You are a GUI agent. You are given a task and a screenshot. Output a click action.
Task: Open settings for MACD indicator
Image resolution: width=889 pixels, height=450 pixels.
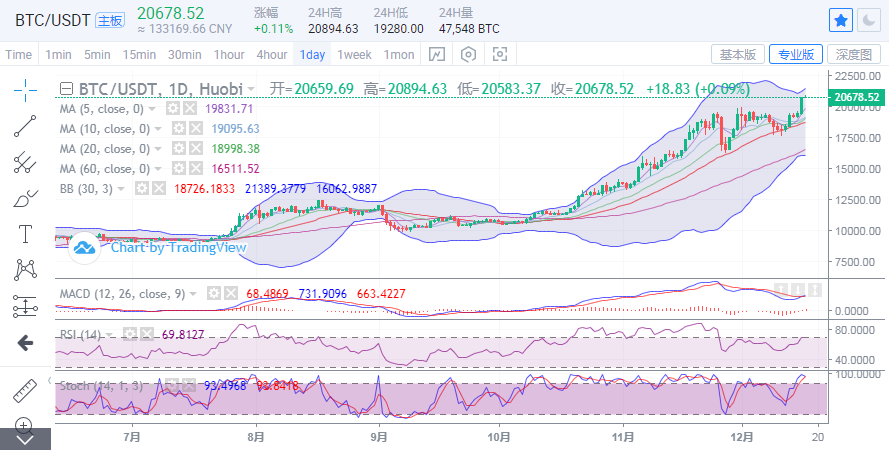coord(213,293)
